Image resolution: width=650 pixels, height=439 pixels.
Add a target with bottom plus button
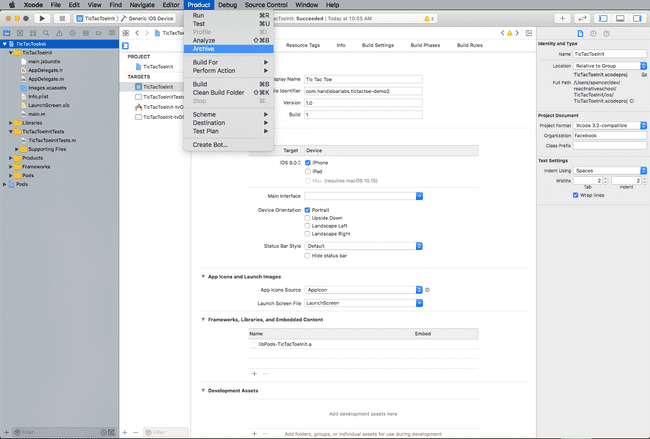click(125, 432)
